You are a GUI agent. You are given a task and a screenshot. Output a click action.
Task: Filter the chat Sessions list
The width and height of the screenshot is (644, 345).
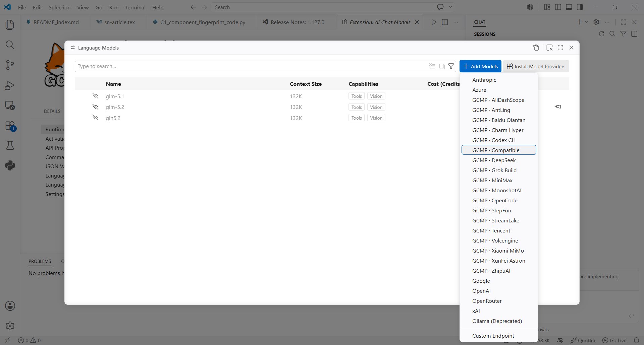(x=623, y=34)
